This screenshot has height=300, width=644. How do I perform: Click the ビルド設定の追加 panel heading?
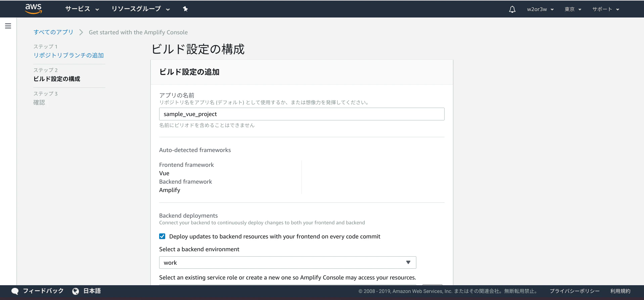pyautogui.click(x=189, y=72)
